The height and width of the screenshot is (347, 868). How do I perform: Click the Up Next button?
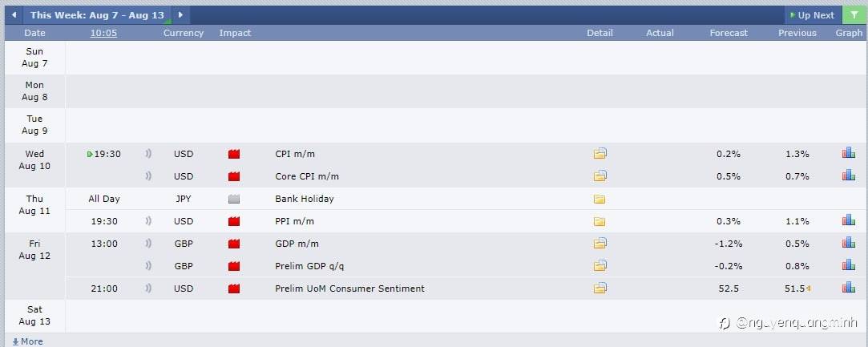[x=813, y=15]
